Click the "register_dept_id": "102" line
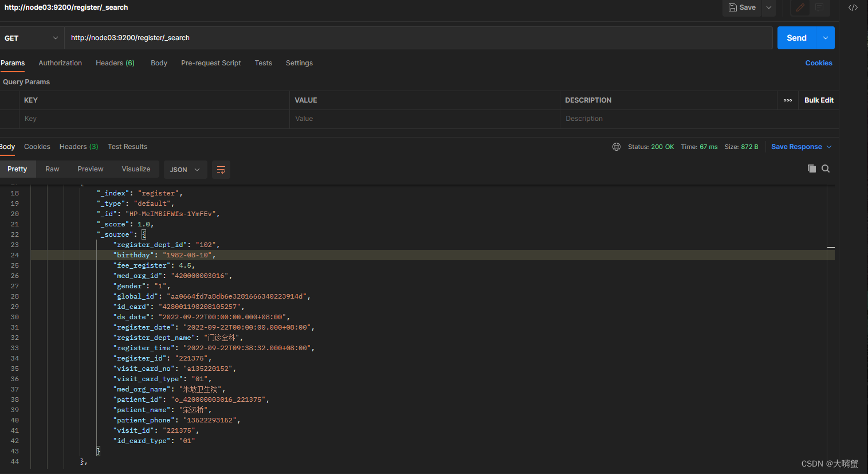The image size is (868, 474). click(x=166, y=245)
